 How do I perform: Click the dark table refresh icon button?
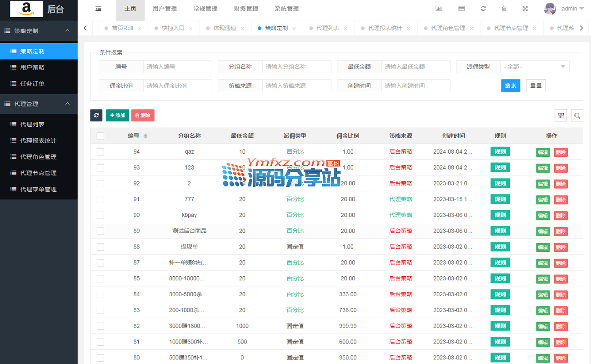[x=96, y=115]
